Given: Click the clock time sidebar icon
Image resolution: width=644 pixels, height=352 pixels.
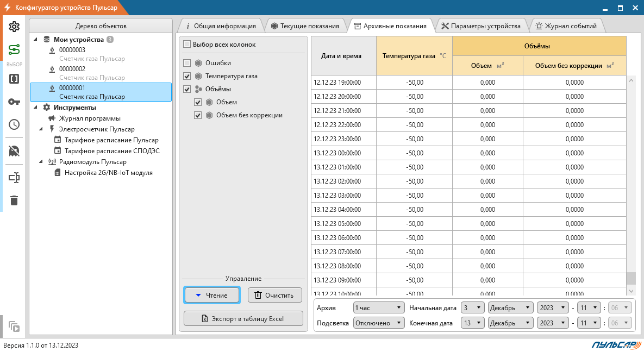Looking at the screenshot, I should click(14, 124).
